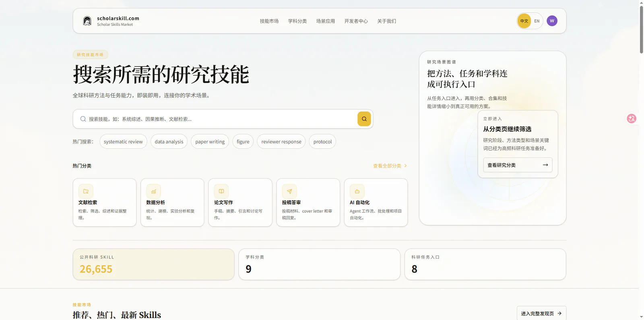The image size is (644, 320).
Task: Open the AI 自动化 category card
Action: (x=376, y=202)
